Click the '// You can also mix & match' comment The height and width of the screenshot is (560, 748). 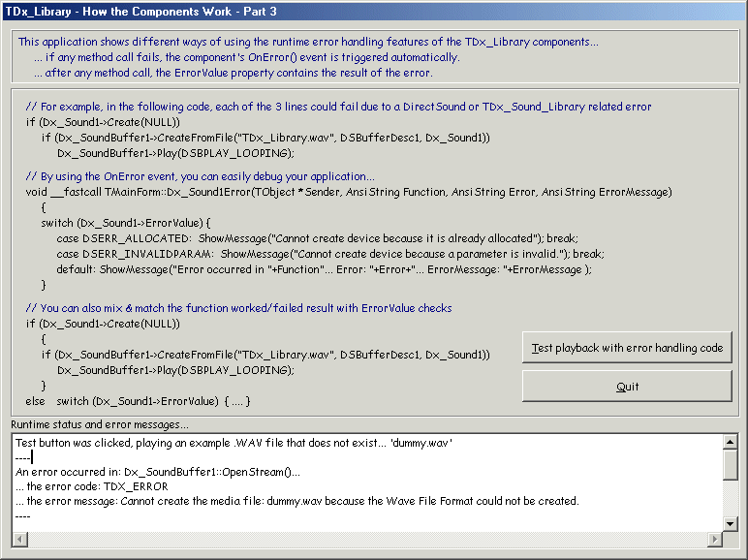[x=238, y=308]
